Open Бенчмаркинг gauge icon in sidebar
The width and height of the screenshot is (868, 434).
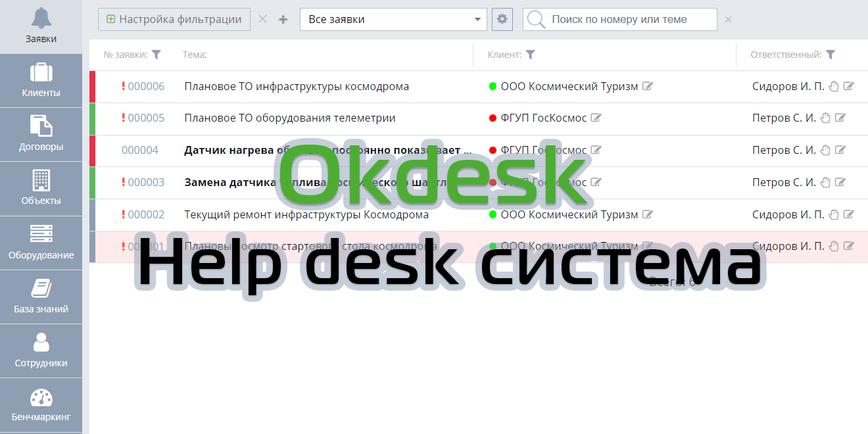coord(41,405)
